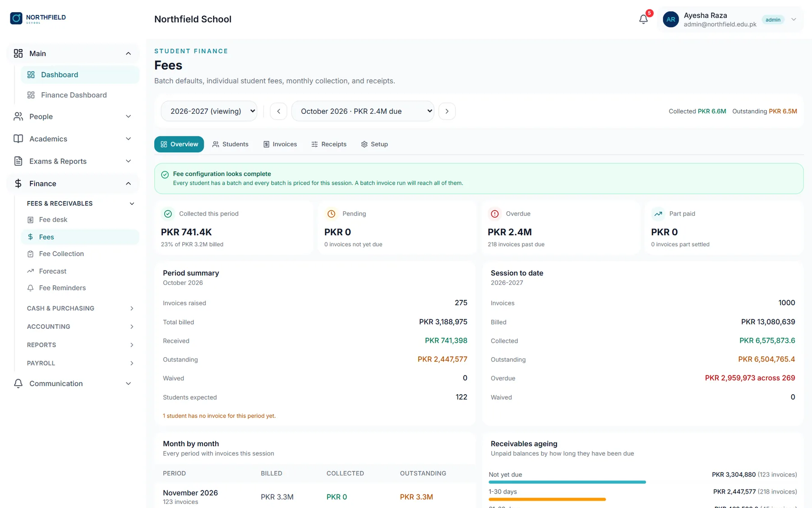Image resolution: width=812 pixels, height=508 pixels.
Task: Click the Part paid trend icon
Action: (658, 214)
